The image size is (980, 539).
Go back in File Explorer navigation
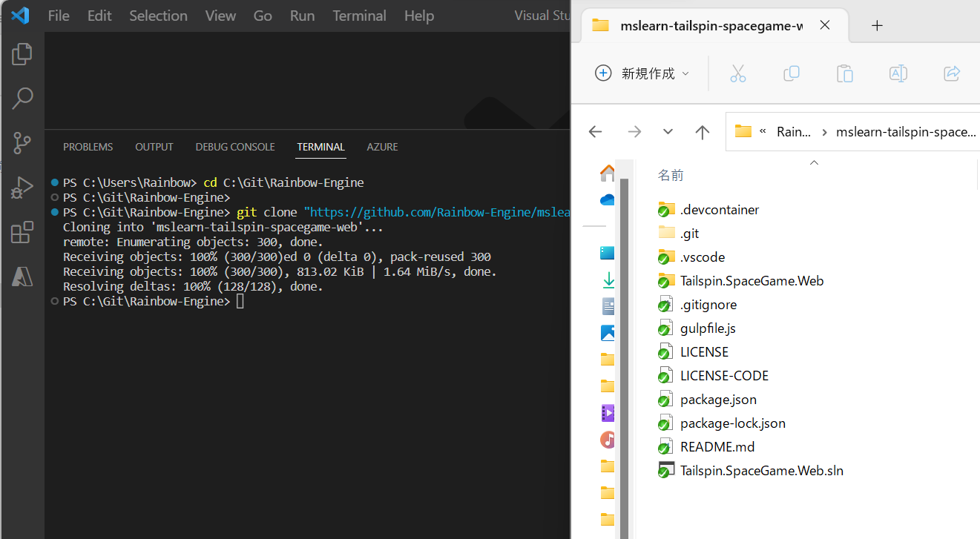[x=595, y=131]
